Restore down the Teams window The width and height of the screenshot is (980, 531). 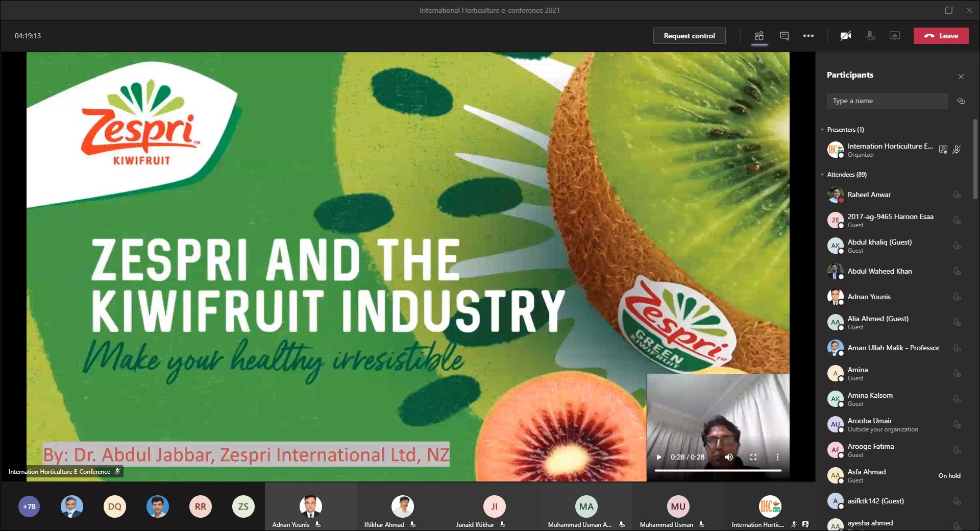(948, 10)
